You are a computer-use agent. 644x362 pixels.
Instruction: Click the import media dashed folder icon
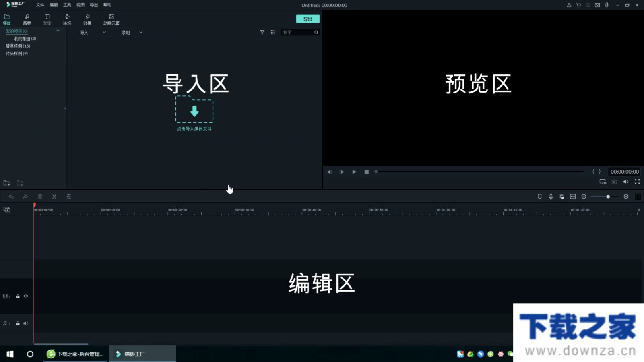[x=194, y=109]
